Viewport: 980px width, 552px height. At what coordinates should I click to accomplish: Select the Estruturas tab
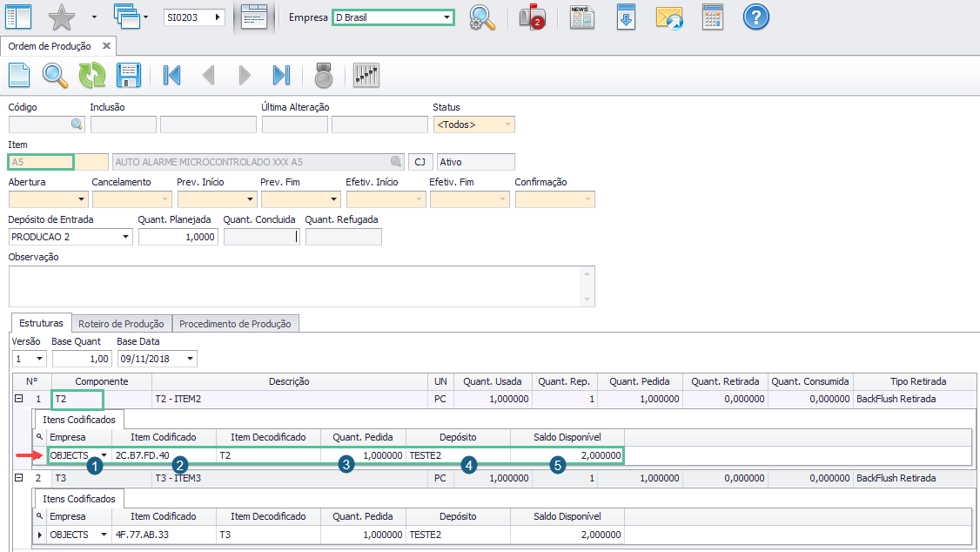pyautogui.click(x=41, y=323)
